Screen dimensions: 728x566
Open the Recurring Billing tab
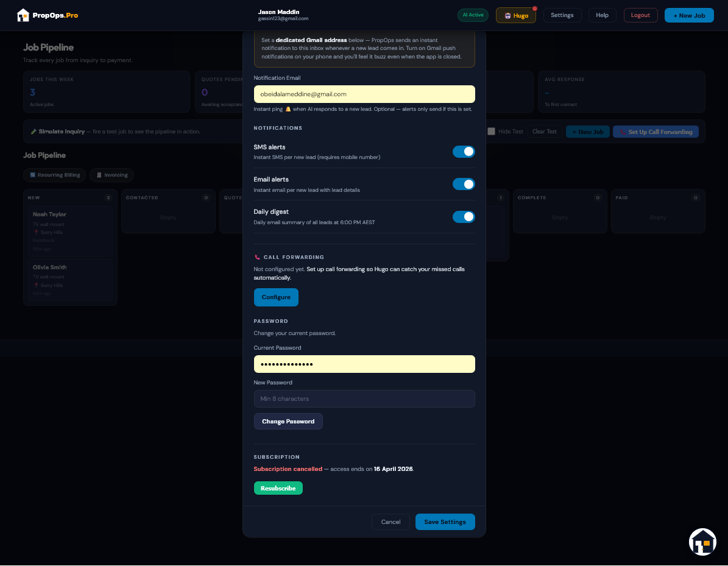pyautogui.click(x=55, y=175)
